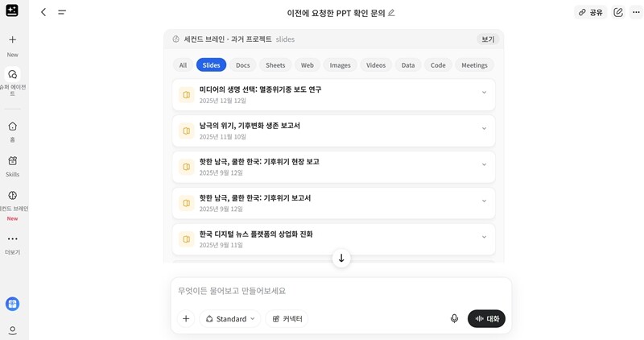
Task: Select the Web filter tab
Action: [x=308, y=65]
